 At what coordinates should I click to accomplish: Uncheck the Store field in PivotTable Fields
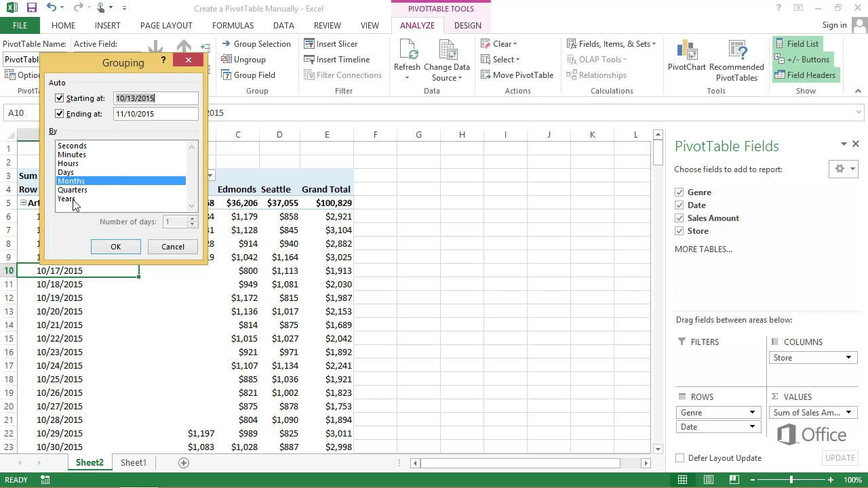(x=679, y=230)
